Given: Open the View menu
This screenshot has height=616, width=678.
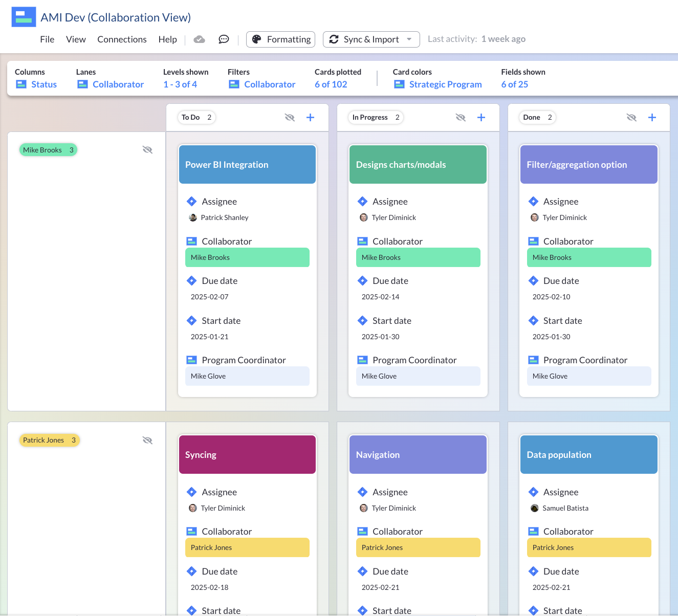Looking at the screenshot, I should pos(76,39).
